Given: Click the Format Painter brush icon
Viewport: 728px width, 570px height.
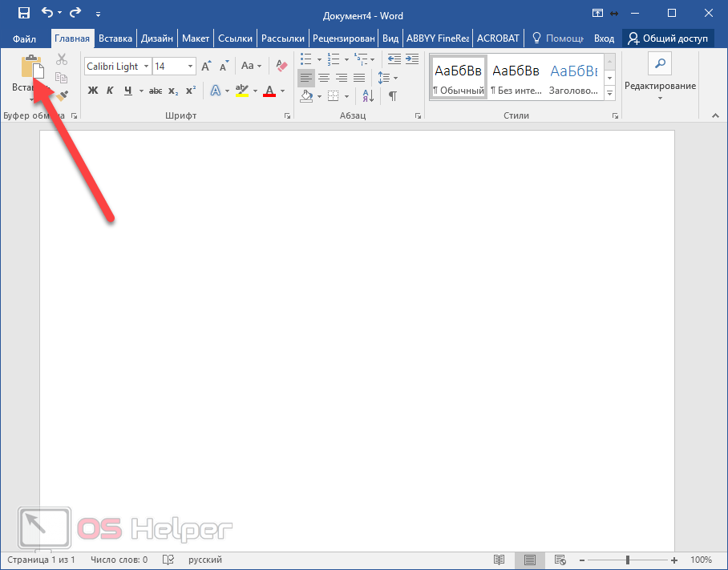Looking at the screenshot, I should pyautogui.click(x=62, y=95).
